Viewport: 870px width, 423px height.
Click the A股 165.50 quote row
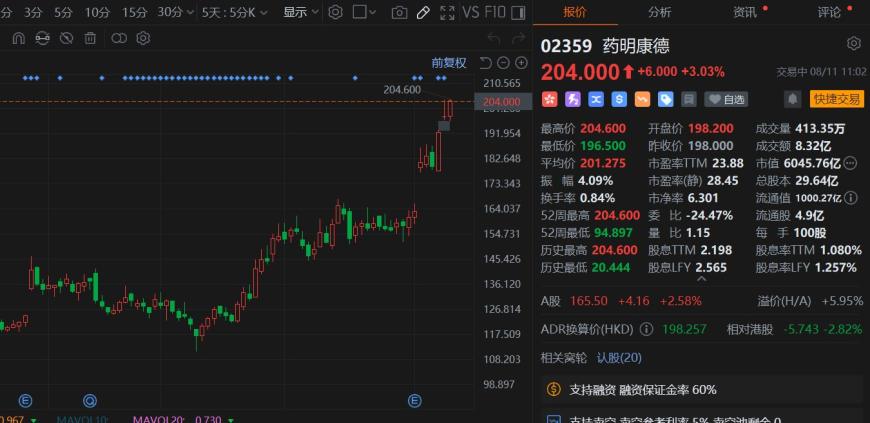[x=621, y=301]
